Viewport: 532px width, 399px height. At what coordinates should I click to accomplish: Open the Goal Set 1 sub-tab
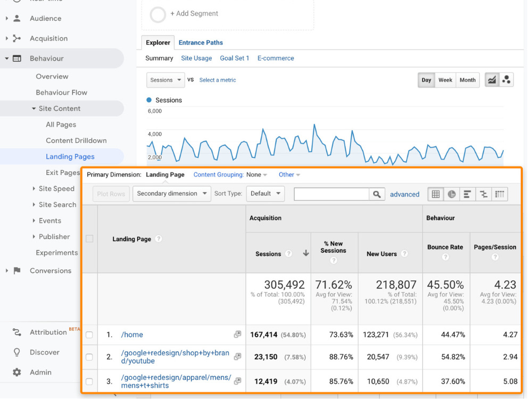235,59
